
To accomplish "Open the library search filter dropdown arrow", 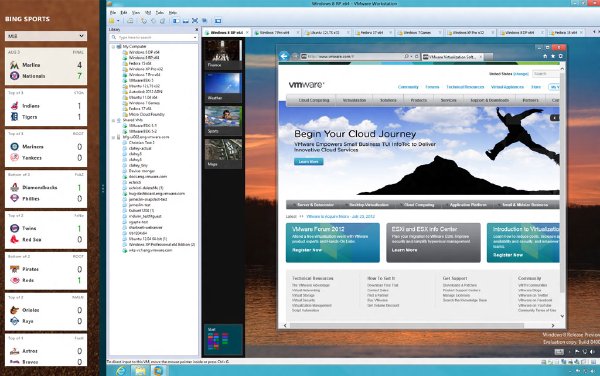I will (195, 37).
